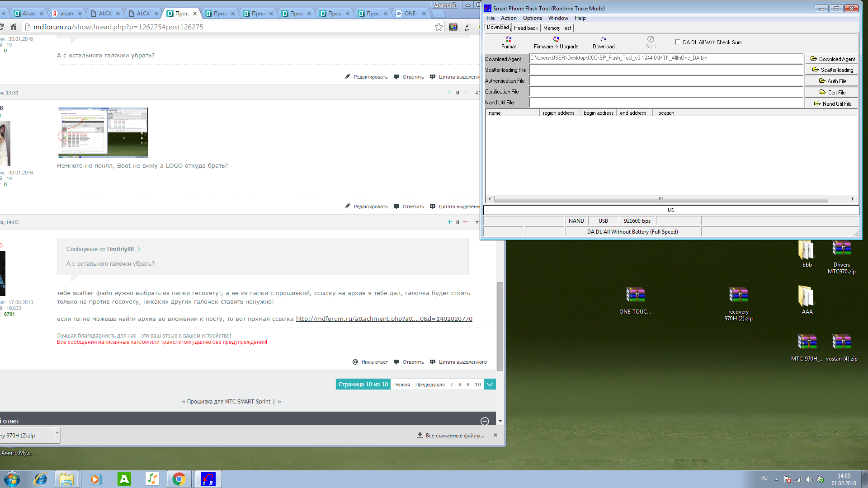Open the mdforum attachment link
The image size is (868, 488).
[x=384, y=319]
